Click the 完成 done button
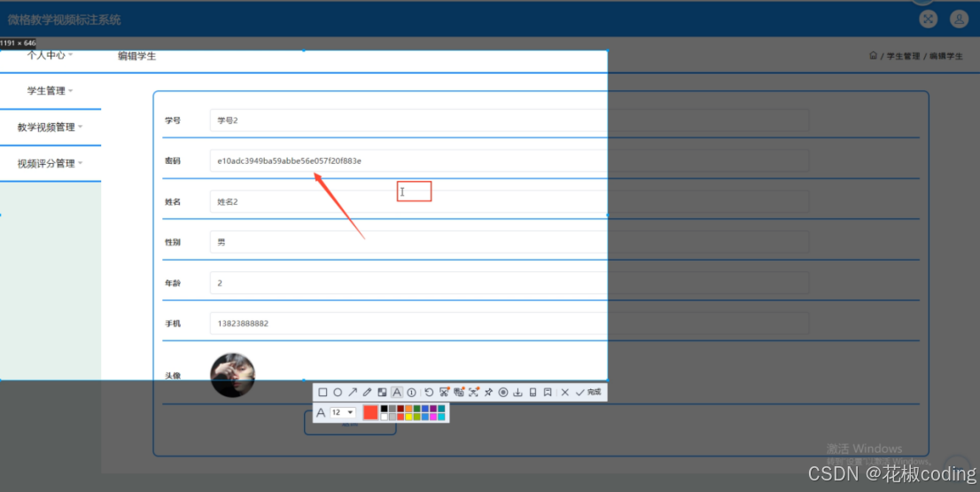The height and width of the screenshot is (492, 980). [x=588, y=392]
